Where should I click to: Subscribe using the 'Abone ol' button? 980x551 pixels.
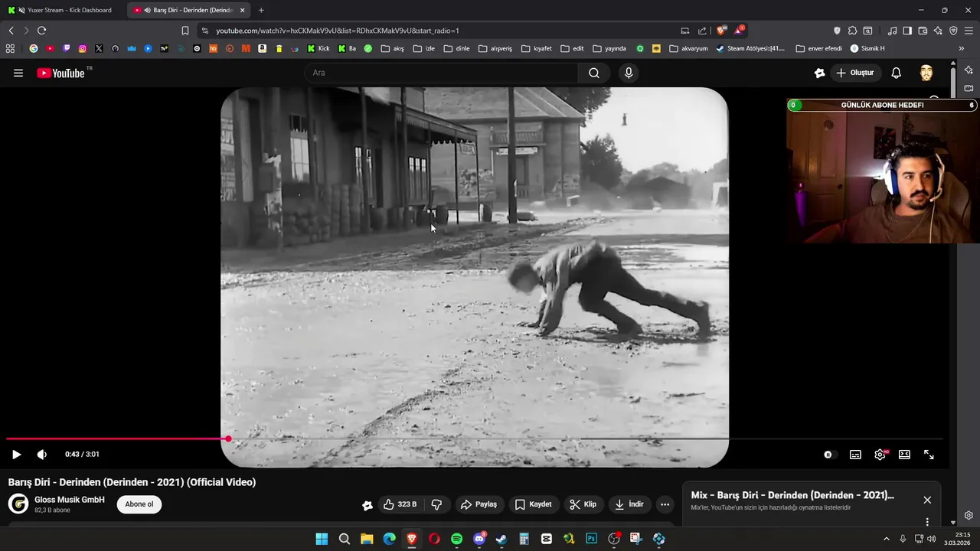click(x=139, y=504)
